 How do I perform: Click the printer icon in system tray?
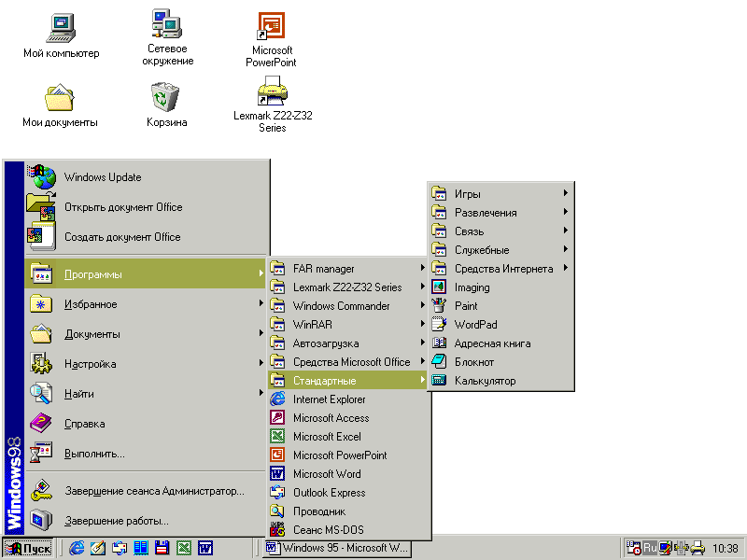[698, 548]
